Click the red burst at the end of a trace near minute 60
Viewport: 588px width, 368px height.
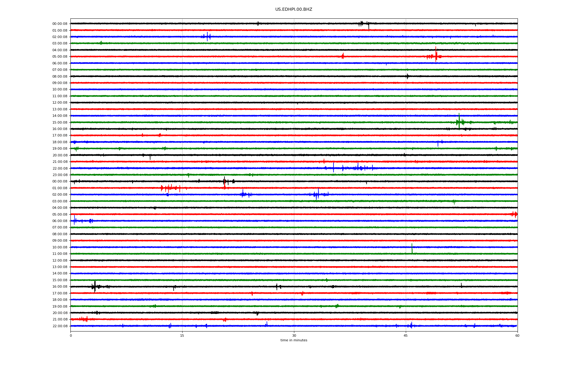pos(514,214)
